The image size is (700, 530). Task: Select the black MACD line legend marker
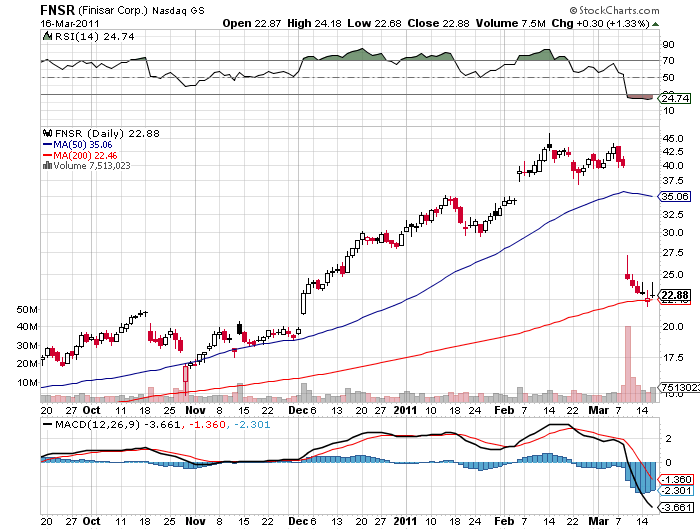[x=47, y=425]
